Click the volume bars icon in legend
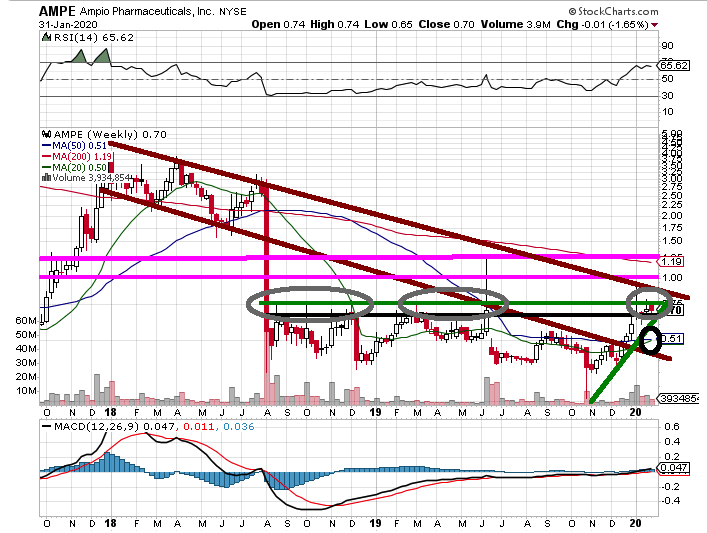707x533 pixels. pyautogui.click(x=46, y=178)
